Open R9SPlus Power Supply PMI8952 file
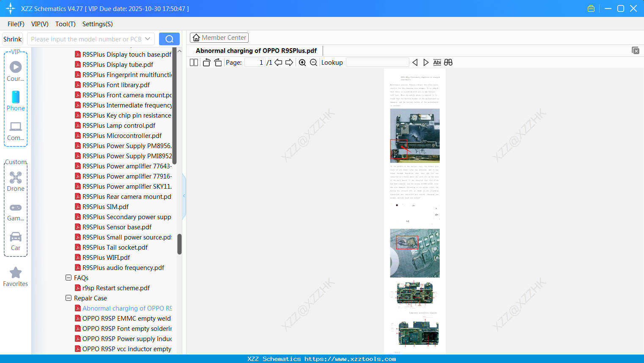644x363 pixels. [127, 156]
